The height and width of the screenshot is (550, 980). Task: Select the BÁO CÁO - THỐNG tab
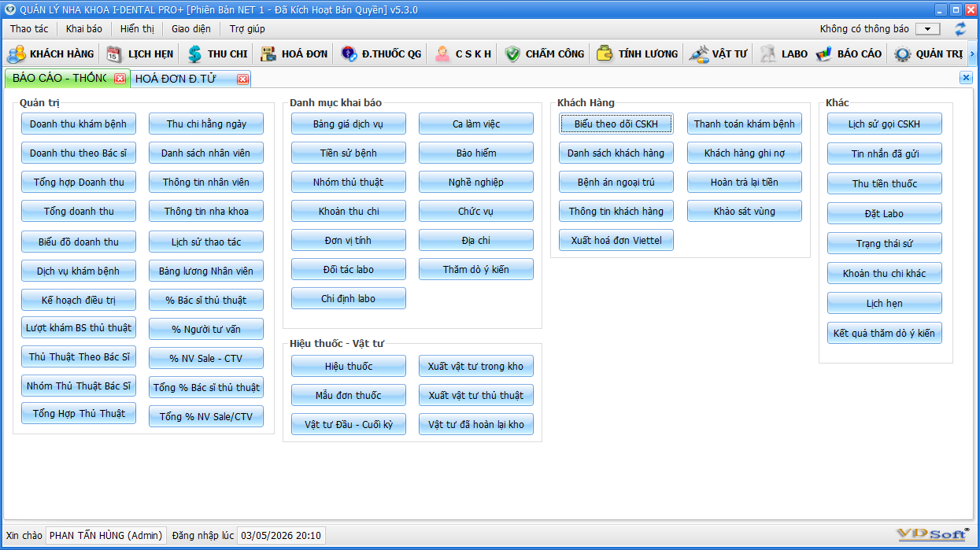(66, 79)
